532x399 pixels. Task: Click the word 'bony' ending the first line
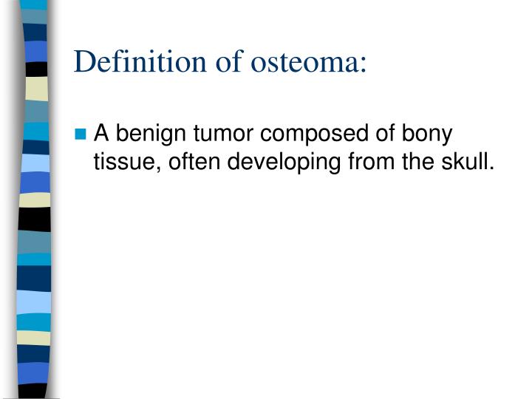[427, 134]
